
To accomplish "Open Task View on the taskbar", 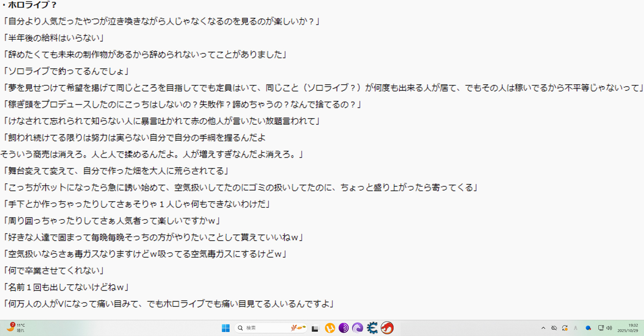I will coord(315,328).
